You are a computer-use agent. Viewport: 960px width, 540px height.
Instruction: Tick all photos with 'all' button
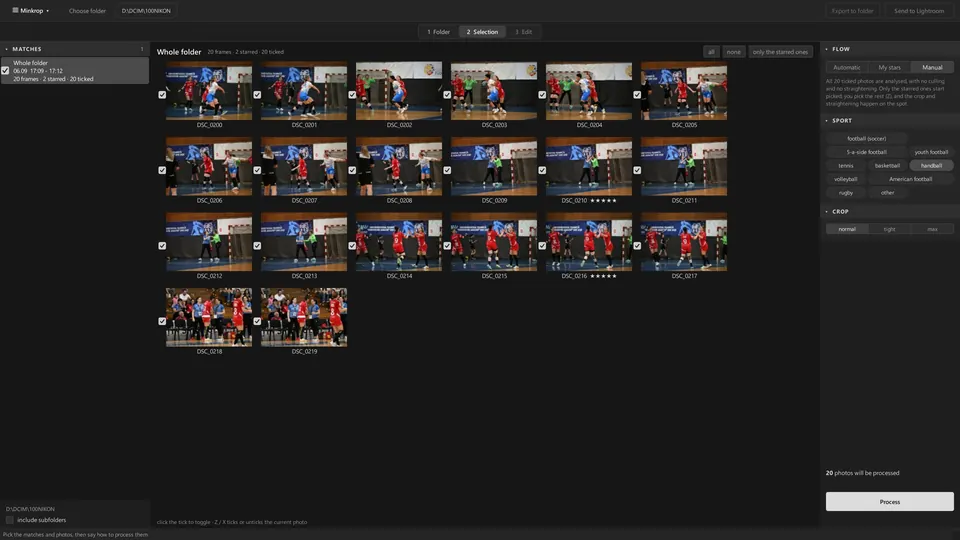[x=711, y=52]
